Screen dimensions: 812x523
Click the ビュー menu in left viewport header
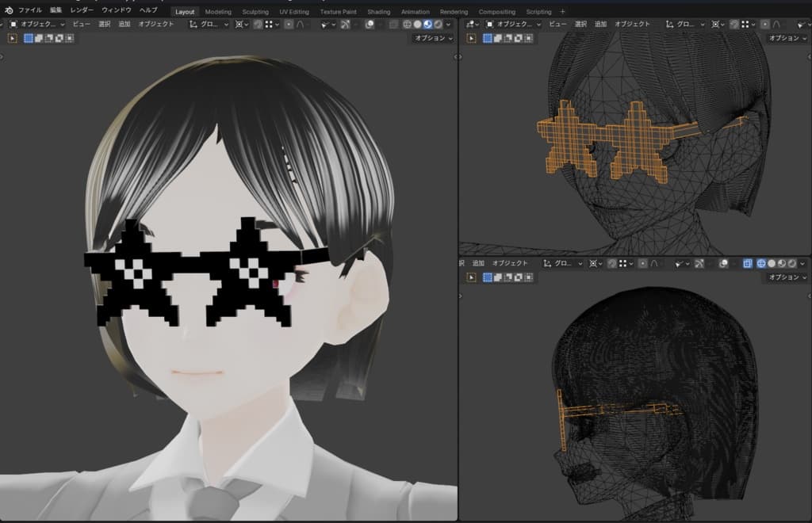tap(81, 25)
